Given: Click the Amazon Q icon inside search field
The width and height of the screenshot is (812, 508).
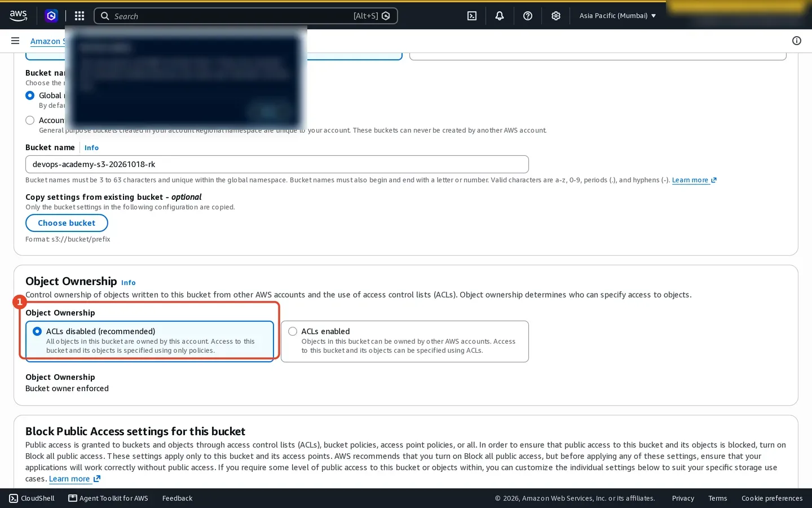Looking at the screenshot, I should 386,16.
